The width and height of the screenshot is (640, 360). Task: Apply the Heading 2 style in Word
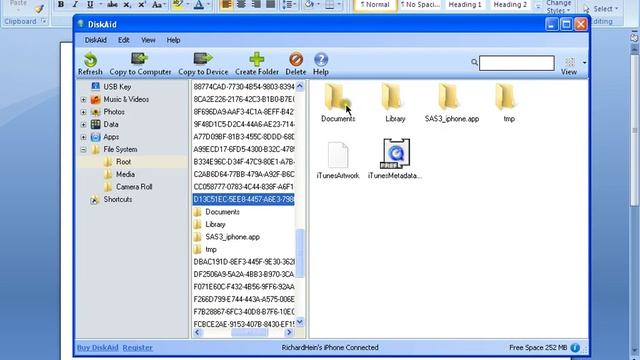[510, 5]
